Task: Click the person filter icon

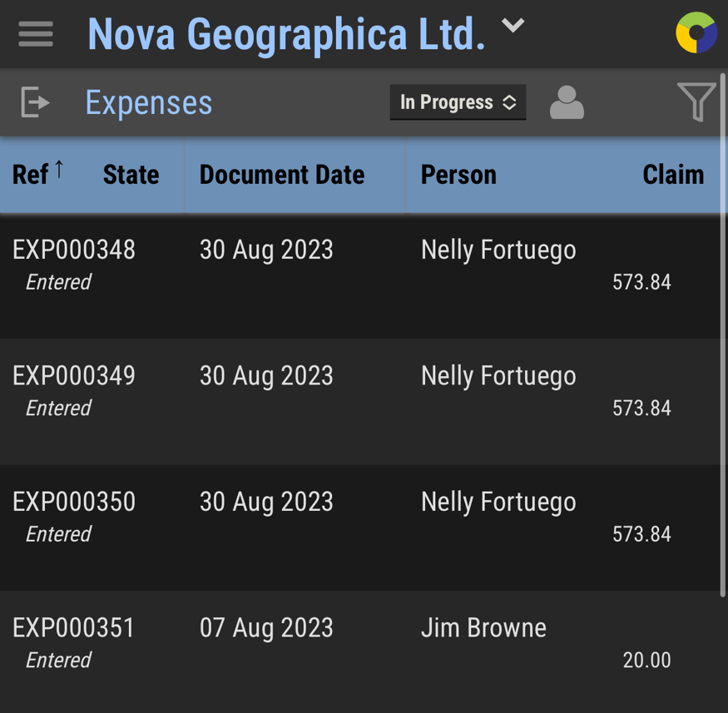Action: point(567,102)
